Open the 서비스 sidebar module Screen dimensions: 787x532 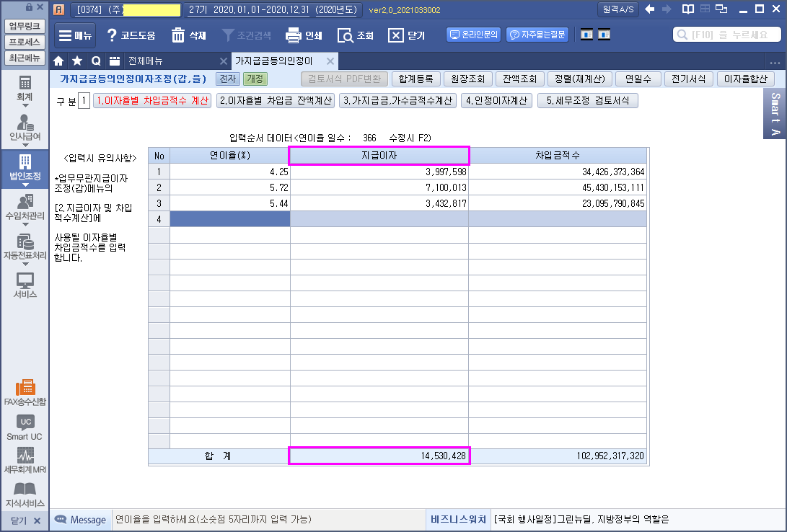pyautogui.click(x=25, y=285)
